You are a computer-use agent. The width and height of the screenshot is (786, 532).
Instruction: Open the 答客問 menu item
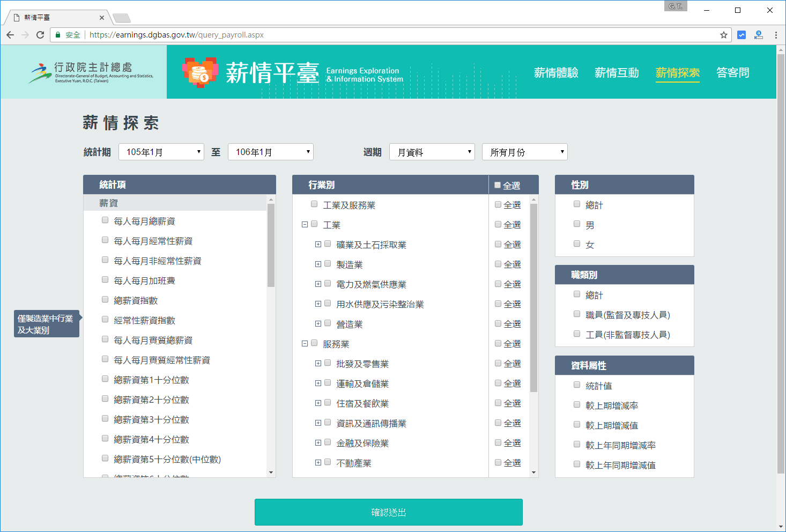pos(732,72)
